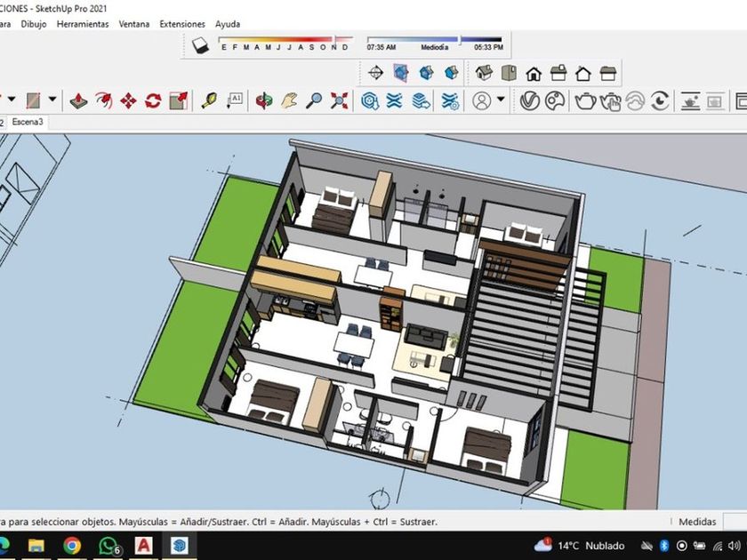Activate the Rotate tool
This screenshot has height=560, width=747.
tap(153, 100)
